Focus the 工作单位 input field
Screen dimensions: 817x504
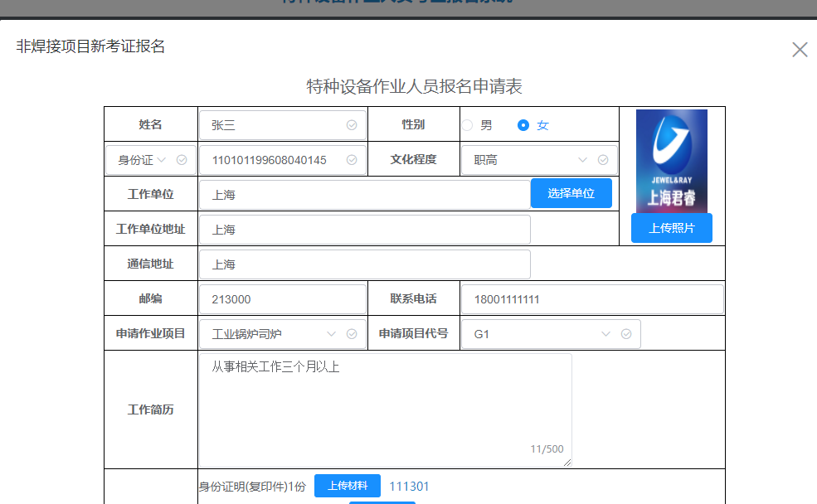(365, 195)
